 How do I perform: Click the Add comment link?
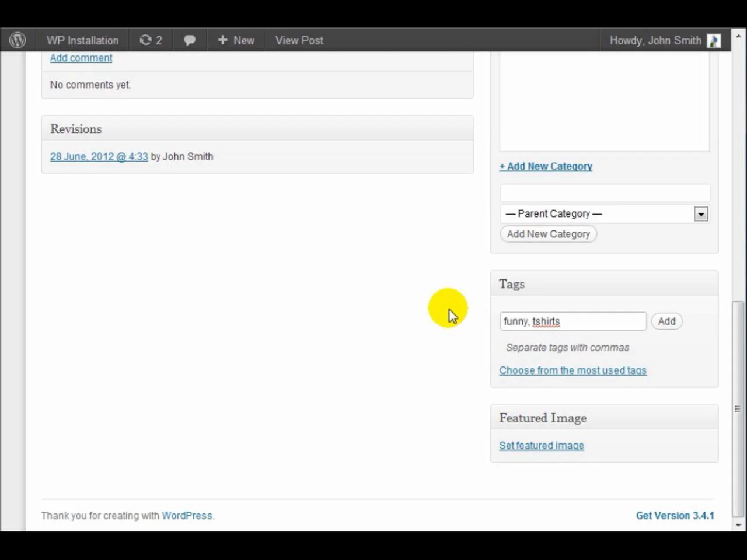point(81,58)
